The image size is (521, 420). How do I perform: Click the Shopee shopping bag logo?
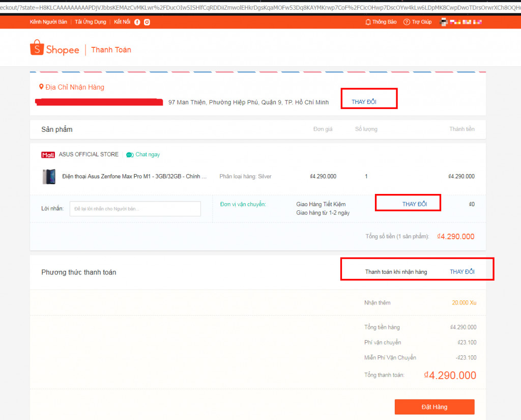coord(37,48)
